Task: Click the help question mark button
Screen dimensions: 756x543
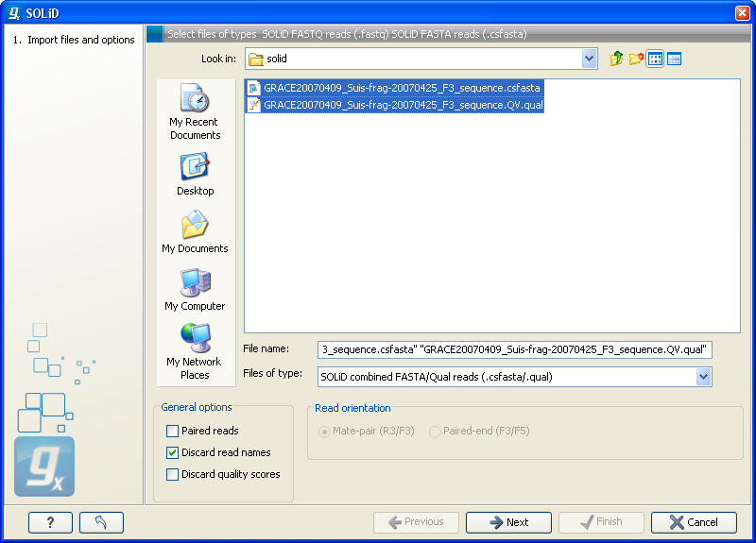Action: 50,522
